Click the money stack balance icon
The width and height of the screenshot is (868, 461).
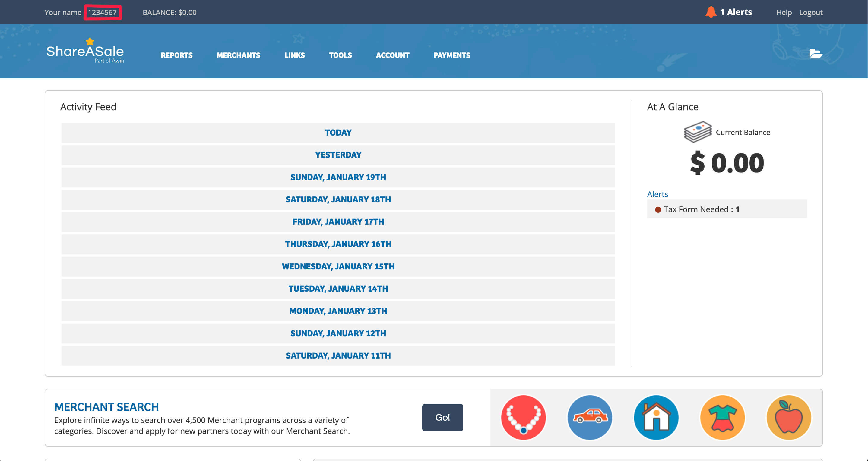coord(698,132)
